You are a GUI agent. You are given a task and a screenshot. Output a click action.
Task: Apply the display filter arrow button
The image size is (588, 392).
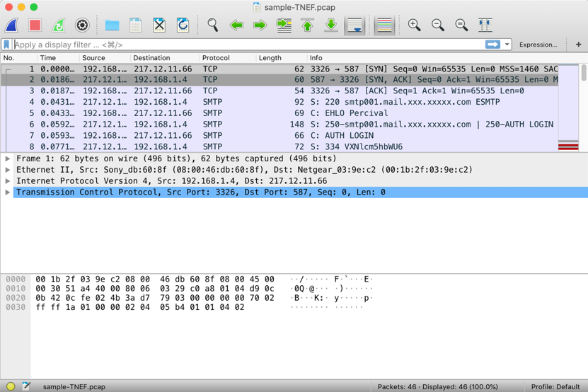[x=492, y=45]
